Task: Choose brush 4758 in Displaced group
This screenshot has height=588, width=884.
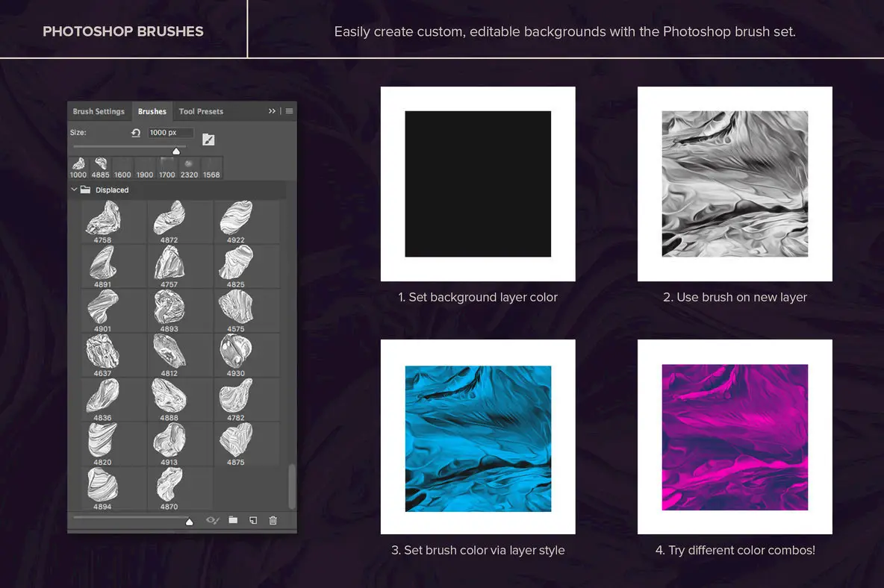Action: coord(103,221)
